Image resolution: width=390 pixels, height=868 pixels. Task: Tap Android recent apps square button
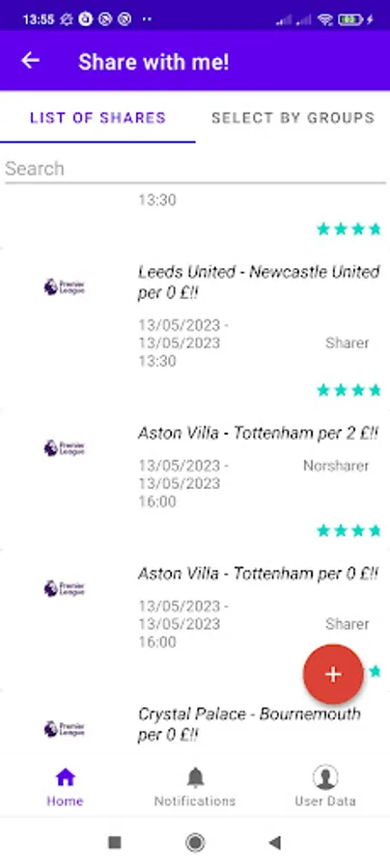[115, 843]
